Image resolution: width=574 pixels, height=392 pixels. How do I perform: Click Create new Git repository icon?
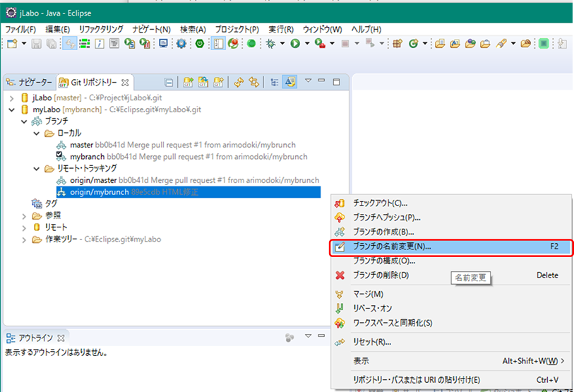pos(219,82)
